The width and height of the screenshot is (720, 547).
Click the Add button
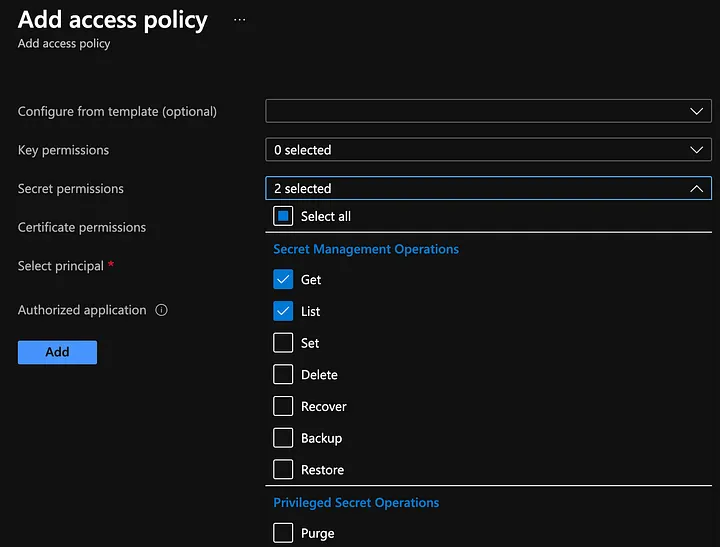pos(57,352)
